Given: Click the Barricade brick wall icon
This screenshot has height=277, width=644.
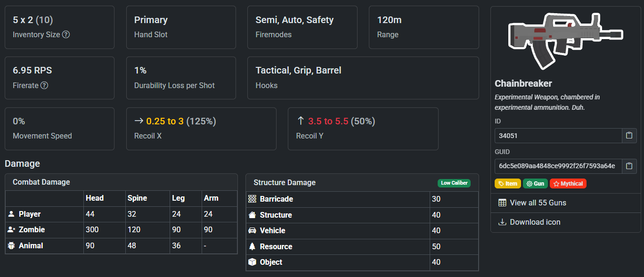Looking at the screenshot, I should coord(252,199).
